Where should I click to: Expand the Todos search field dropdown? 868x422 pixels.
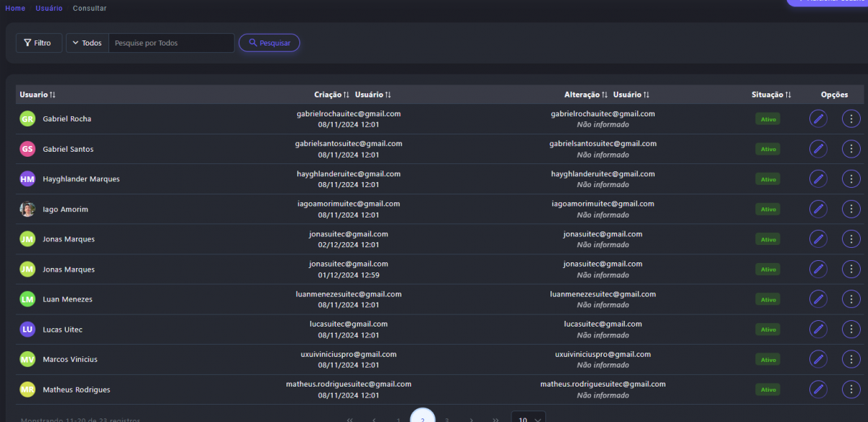pyautogui.click(x=88, y=43)
